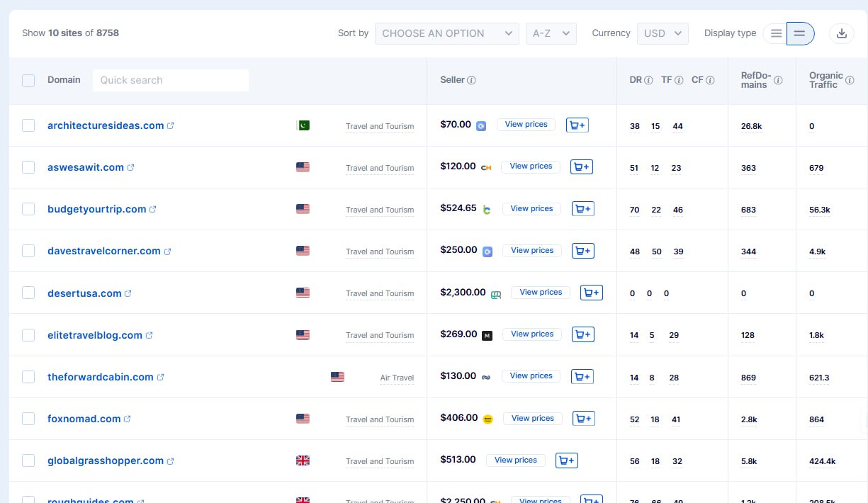Click the Travel and Tourism tag for foxnomad.com
This screenshot has width=868, height=503.
(x=380, y=419)
